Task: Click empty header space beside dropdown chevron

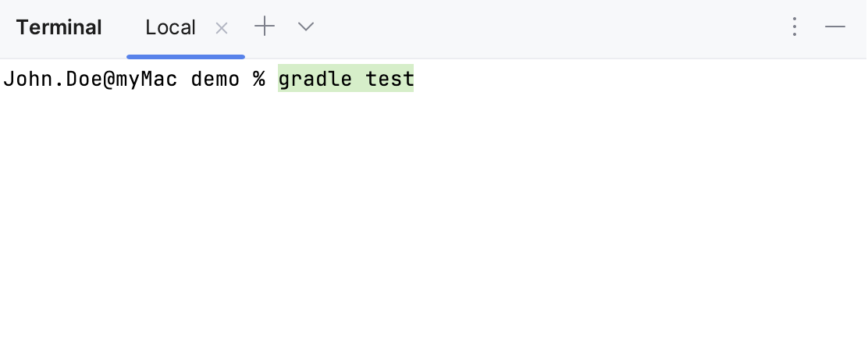Action: (546, 28)
